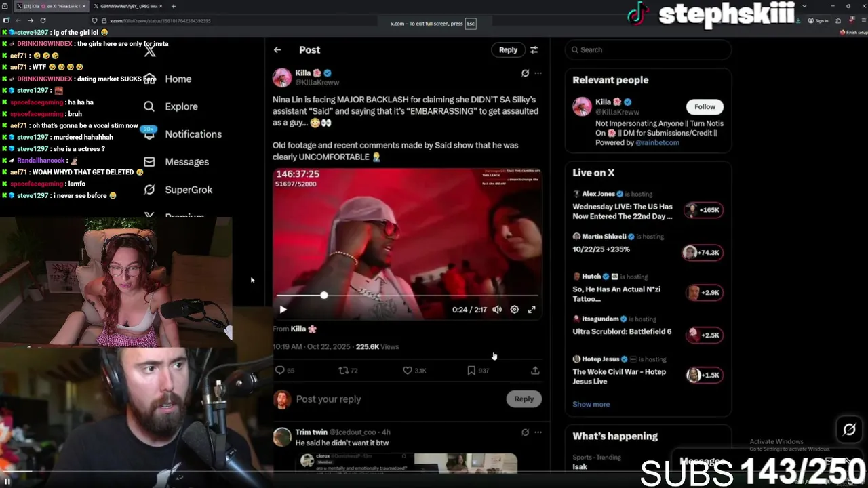Click the comment icon with 65 replies
The image size is (868, 488).
point(279,370)
